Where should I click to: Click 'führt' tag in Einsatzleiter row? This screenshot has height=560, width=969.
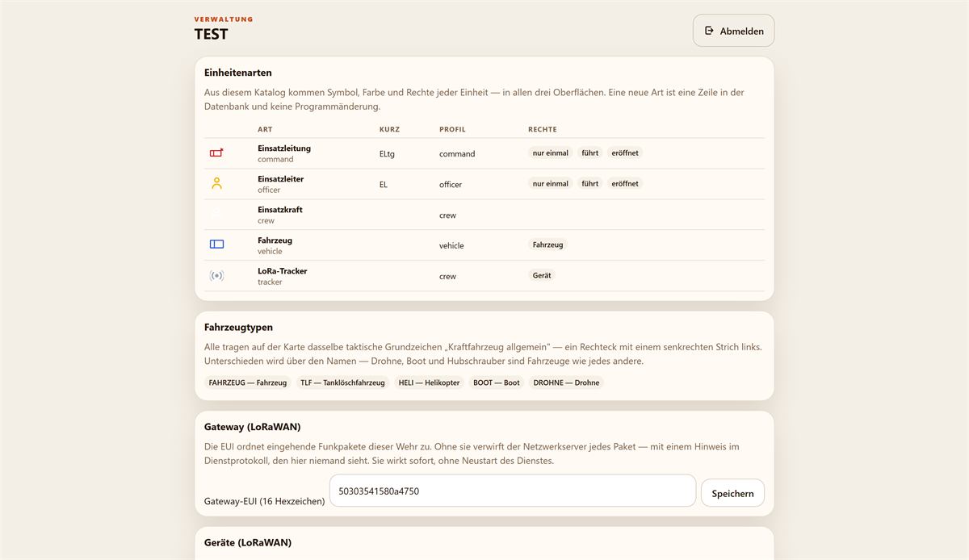click(590, 183)
